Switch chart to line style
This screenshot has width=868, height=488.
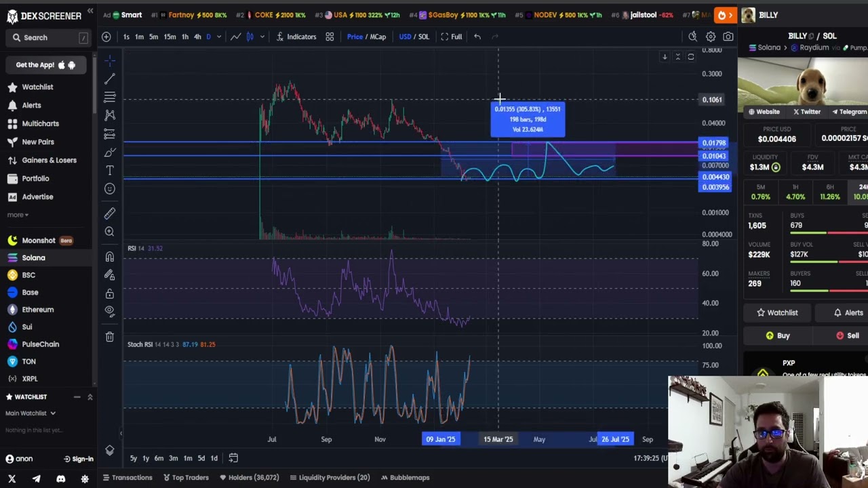[x=235, y=37]
